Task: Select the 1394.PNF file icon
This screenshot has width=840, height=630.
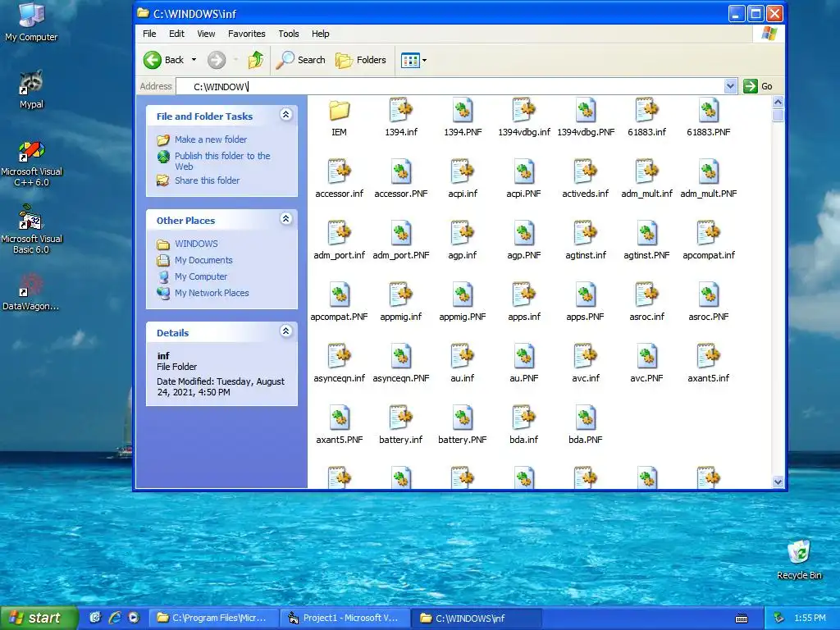Action: point(463,111)
